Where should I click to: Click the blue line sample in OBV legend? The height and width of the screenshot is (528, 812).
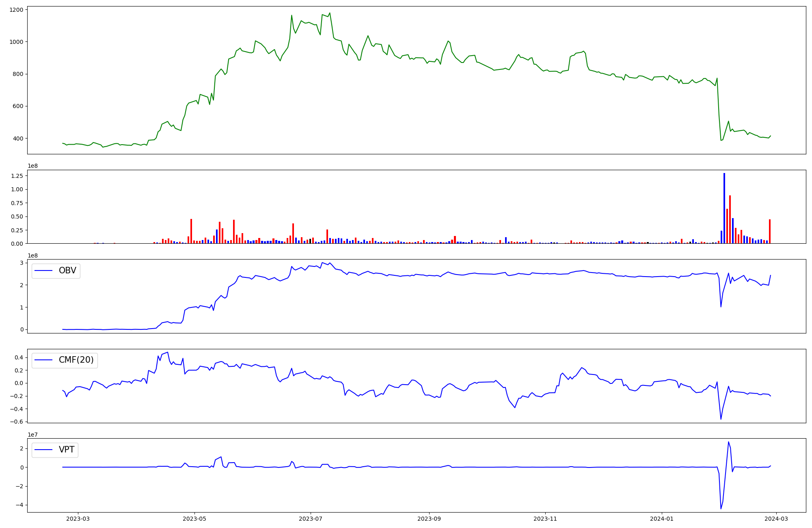click(x=44, y=271)
